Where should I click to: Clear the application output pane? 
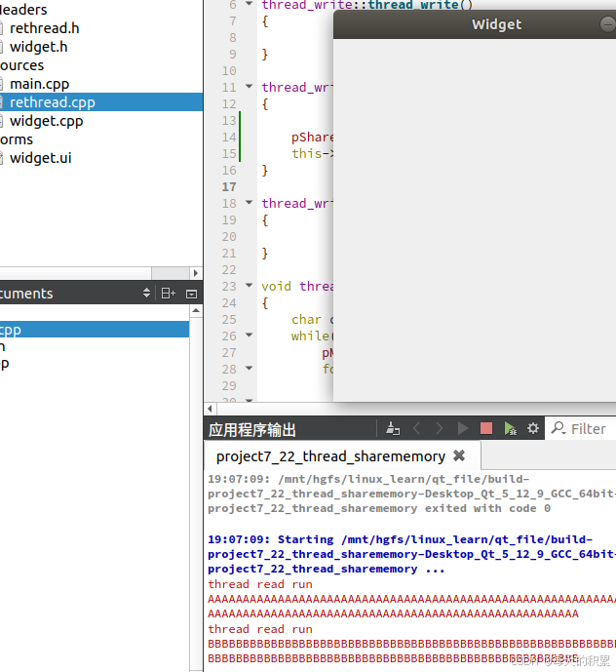click(x=393, y=428)
